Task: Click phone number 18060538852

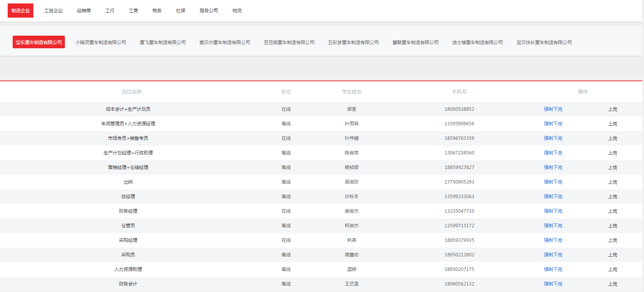Action: [x=459, y=109]
